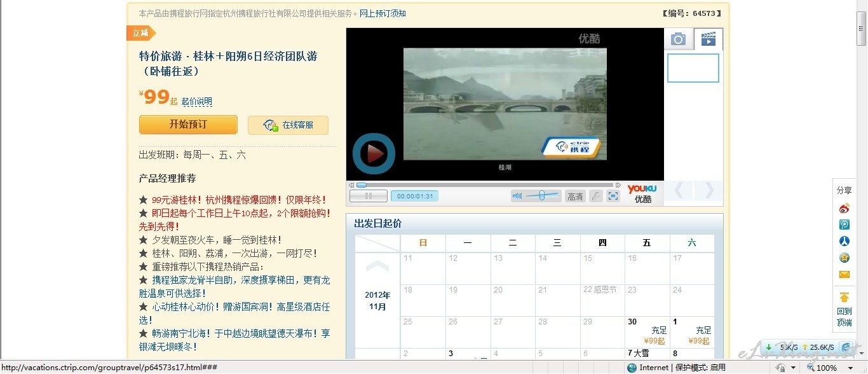The width and height of the screenshot is (868, 374).
Task: Click the 2012年11月 month label
Action: pyautogui.click(x=377, y=301)
